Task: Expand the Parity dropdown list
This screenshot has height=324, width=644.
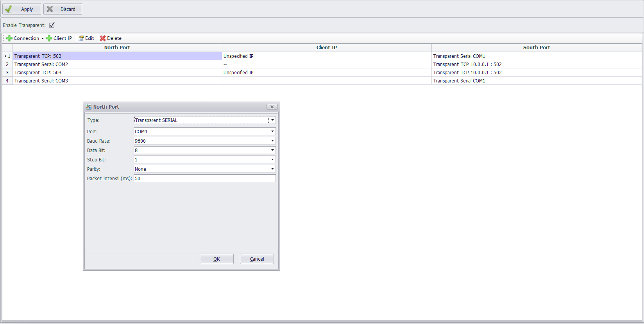Action: (272, 169)
